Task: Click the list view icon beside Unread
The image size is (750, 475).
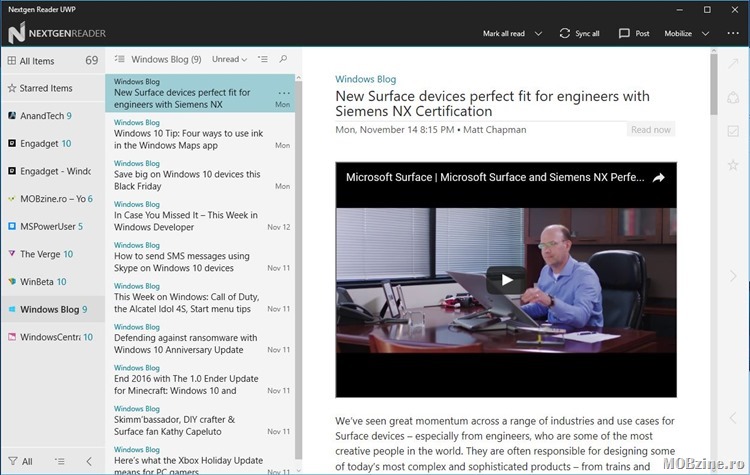Action: tap(263, 59)
